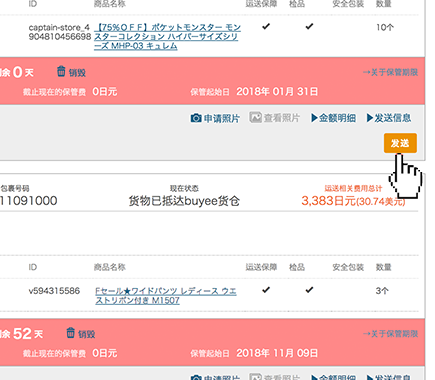Select quantity 10个 in the first row

coord(385,27)
